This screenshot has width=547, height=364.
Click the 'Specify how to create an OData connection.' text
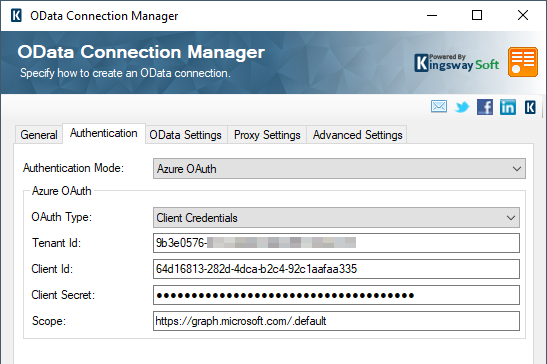pyautogui.click(x=125, y=73)
